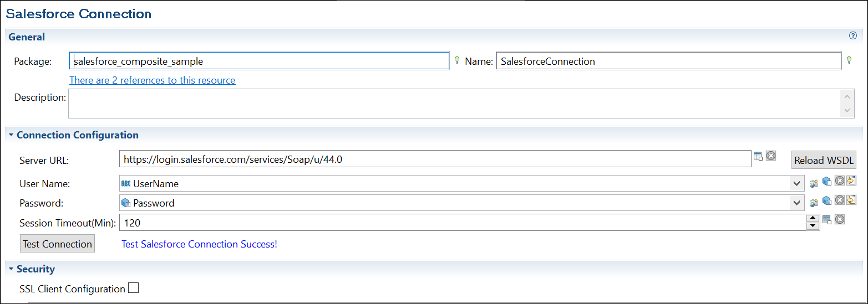Click the clear icon in Session Timeout row
This screenshot has height=304, width=868.
840,220
